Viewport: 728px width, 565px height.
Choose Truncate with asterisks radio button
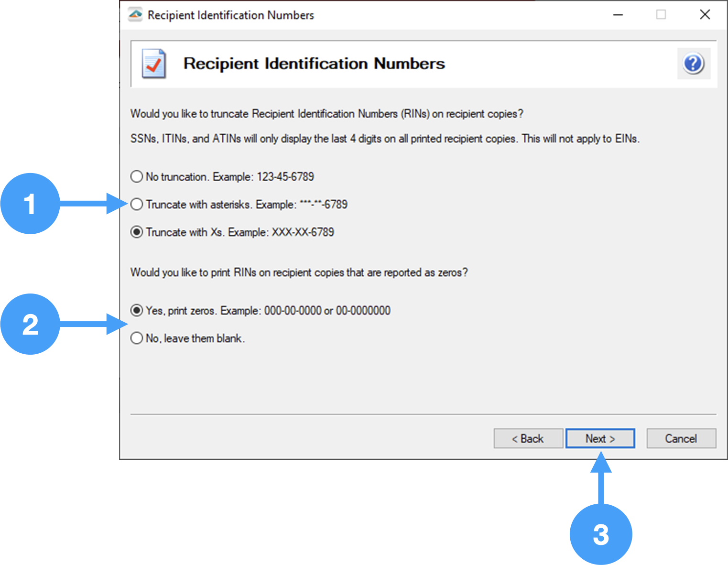pyautogui.click(x=137, y=204)
